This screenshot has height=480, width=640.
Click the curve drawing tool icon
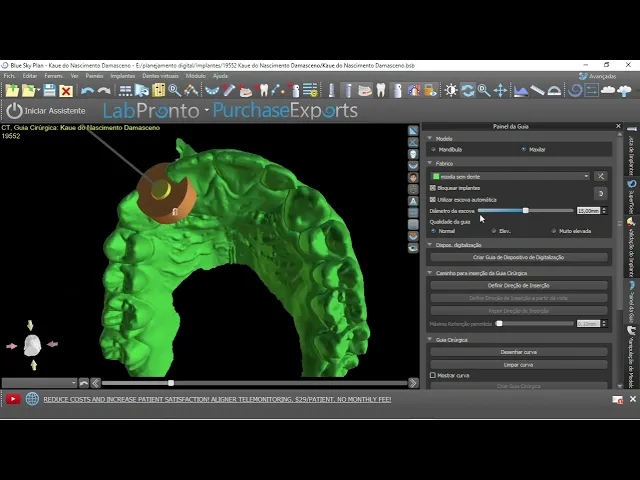191,90
